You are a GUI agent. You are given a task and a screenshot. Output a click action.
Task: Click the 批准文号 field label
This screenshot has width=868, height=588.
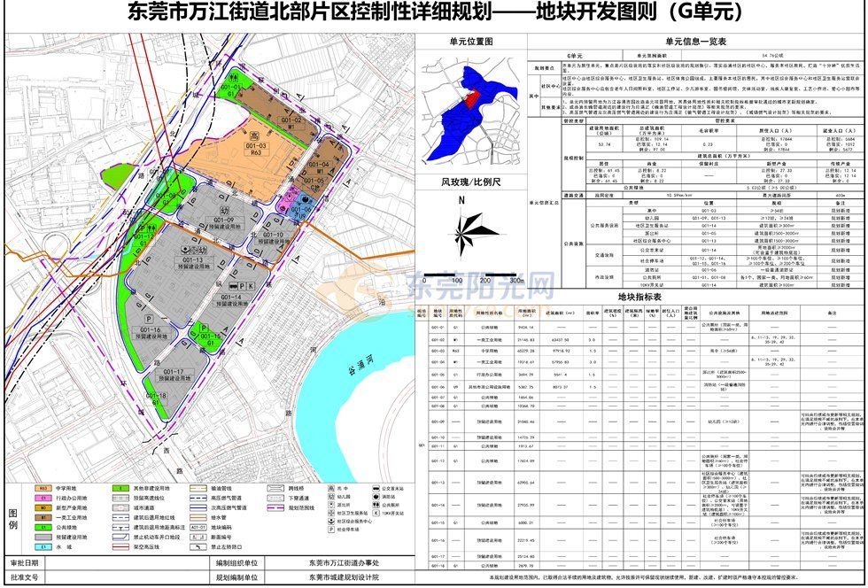pyautogui.click(x=25, y=576)
